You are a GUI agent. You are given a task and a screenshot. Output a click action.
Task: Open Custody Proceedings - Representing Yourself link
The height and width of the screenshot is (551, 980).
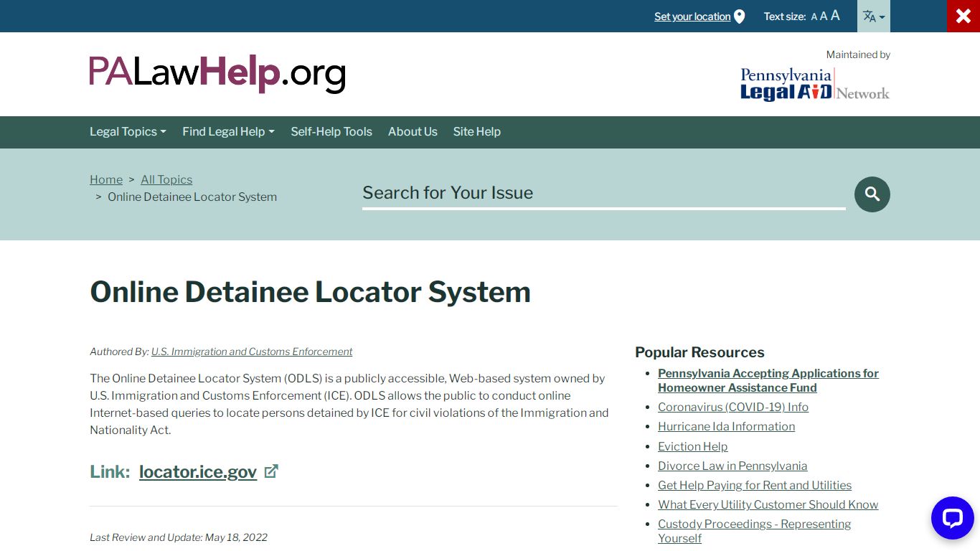[x=755, y=531]
